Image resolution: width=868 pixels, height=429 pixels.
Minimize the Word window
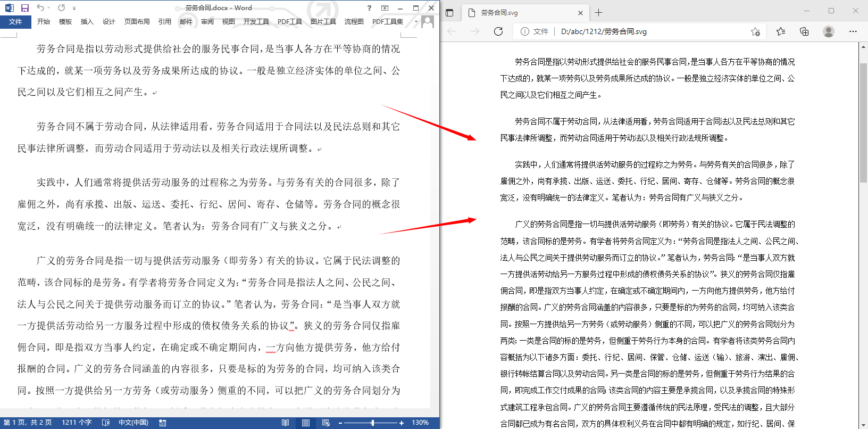(x=400, y=8)
